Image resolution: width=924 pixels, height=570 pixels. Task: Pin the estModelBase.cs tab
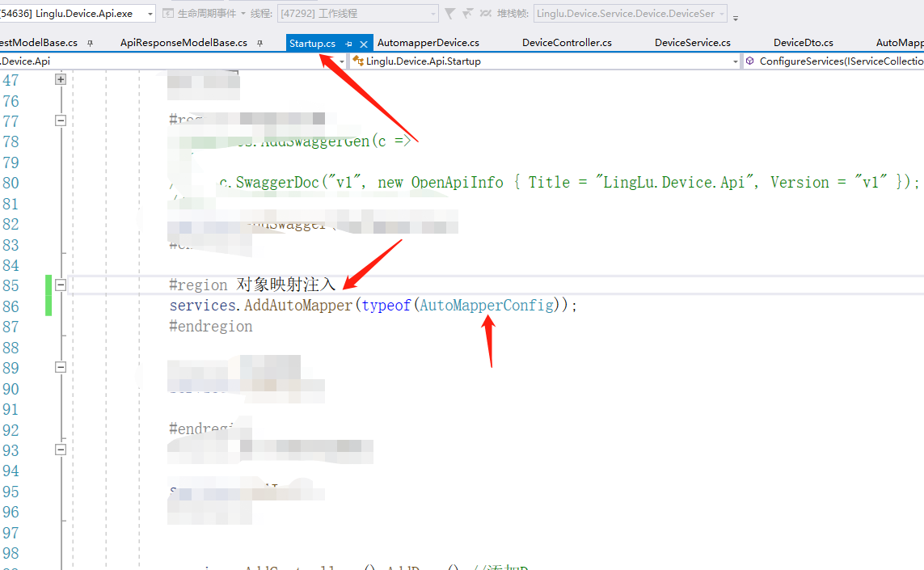pos(89,42)
